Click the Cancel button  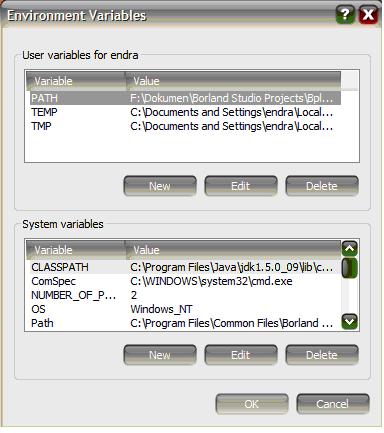[x=333, y=404]
